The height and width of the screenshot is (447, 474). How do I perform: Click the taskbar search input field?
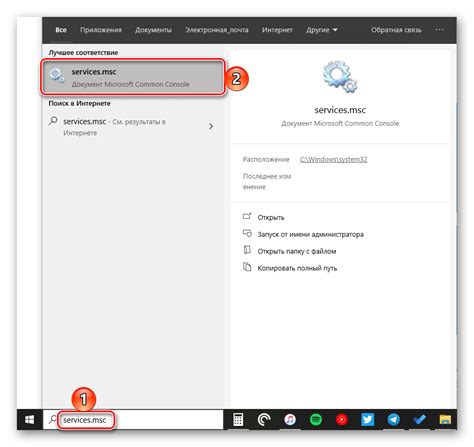click(x=133, y=420)
